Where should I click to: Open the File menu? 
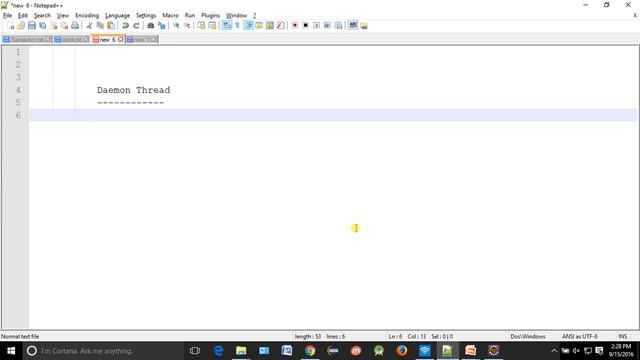pos(7,16)
